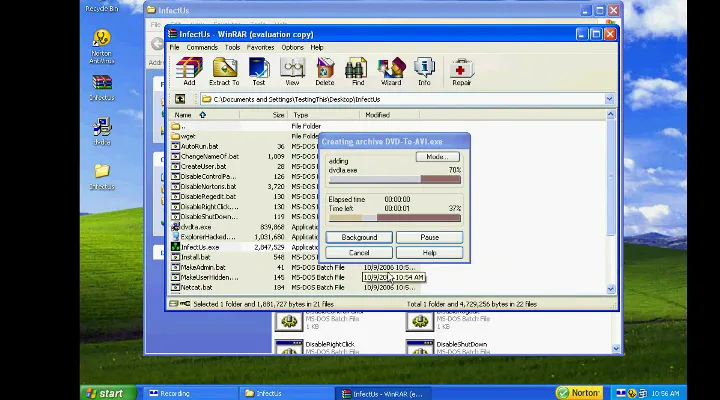Open the Start menu
Viewport: 720px width, 400px height.
[109, 393]
